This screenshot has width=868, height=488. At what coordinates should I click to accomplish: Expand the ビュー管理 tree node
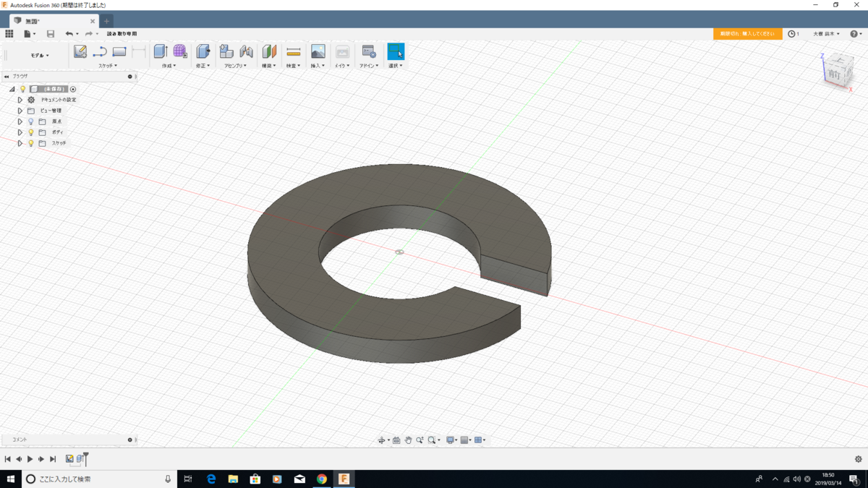pyautogui.click(x=20, y=111)
